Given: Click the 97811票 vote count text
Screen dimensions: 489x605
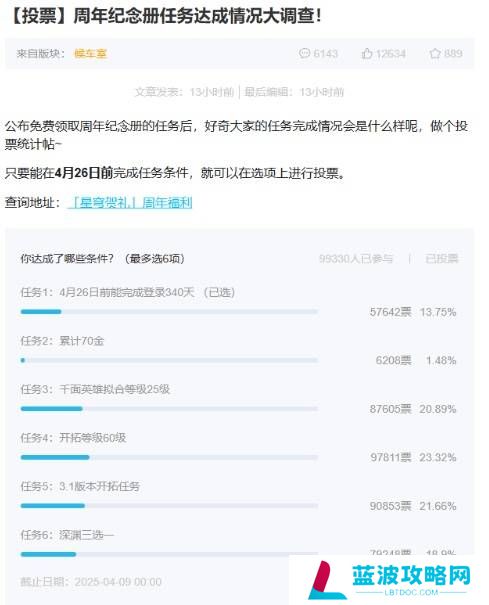Looking at the screenshot, I should click(x=391, y=457).
